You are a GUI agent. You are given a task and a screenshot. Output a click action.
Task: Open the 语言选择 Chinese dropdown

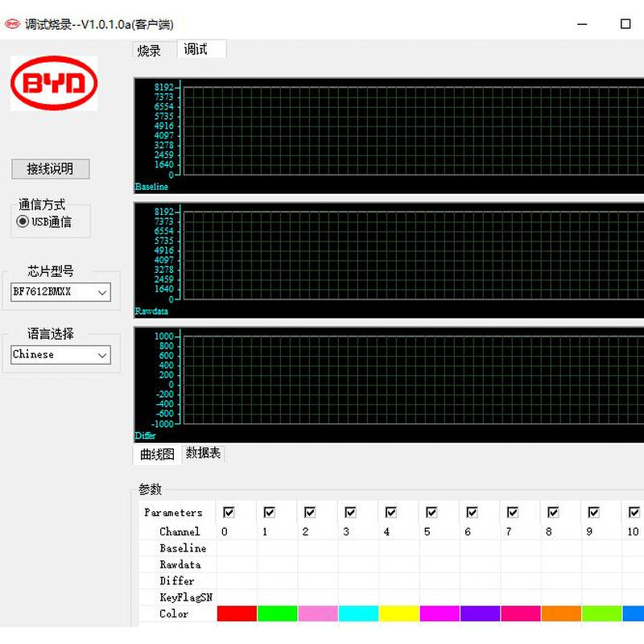point(61,354)
